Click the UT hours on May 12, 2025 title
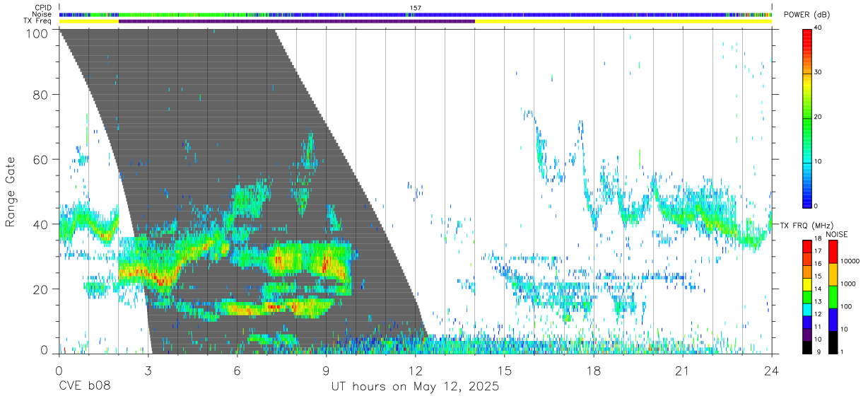868x401 pixels. 415,388
